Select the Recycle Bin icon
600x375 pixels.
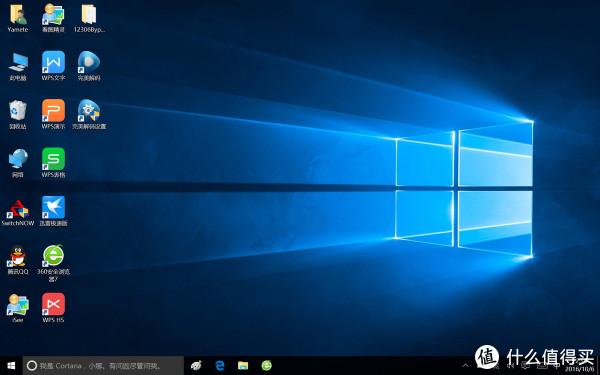18,115
